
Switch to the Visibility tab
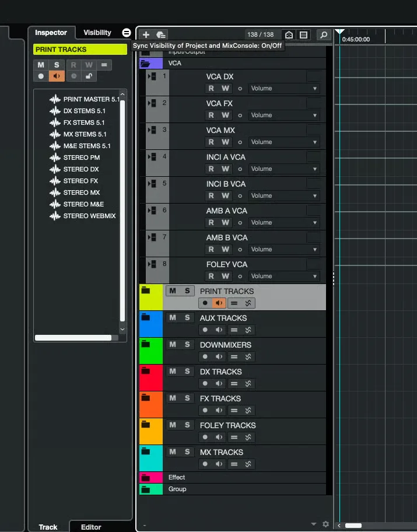click(x=97, y=33)
